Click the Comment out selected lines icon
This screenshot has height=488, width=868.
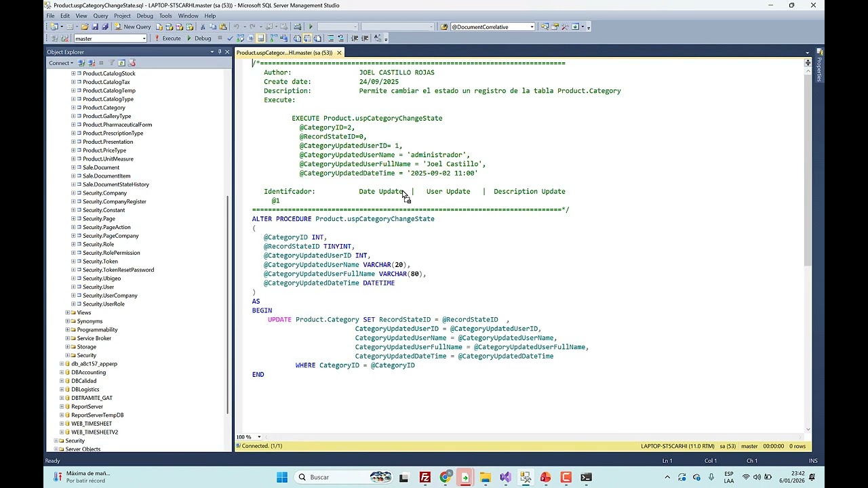[x=330, y=39]
